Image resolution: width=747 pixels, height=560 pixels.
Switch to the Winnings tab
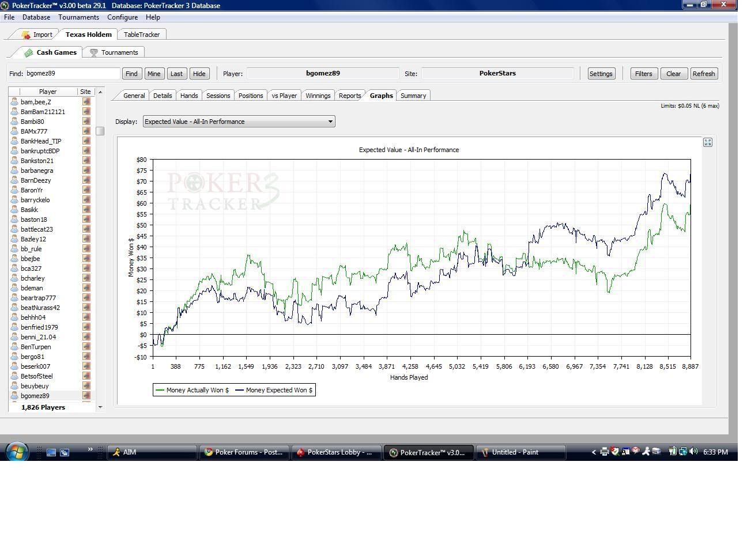point(318,96)
